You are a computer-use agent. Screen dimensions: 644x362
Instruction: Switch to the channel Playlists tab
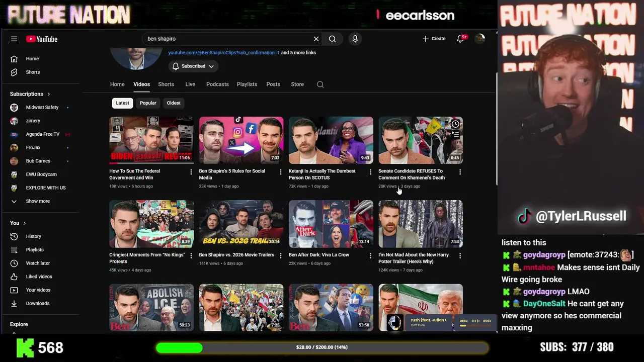[x=247, y=84]
